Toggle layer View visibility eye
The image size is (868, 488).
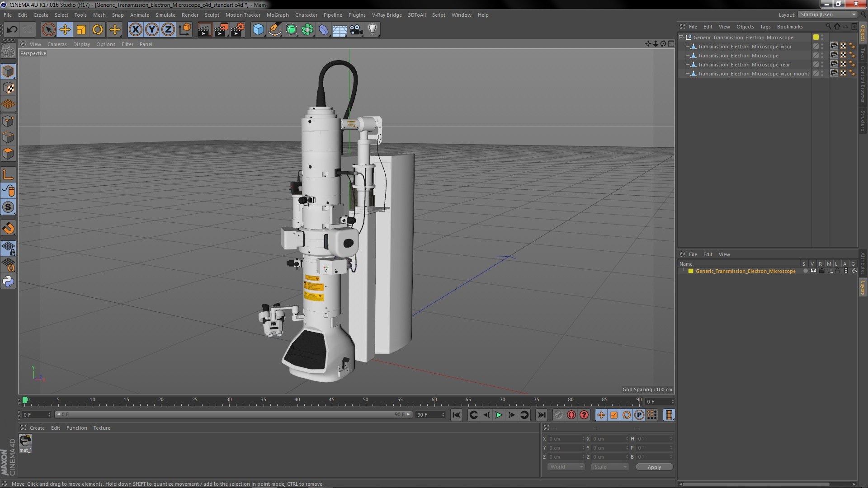(x=813, y=271)
